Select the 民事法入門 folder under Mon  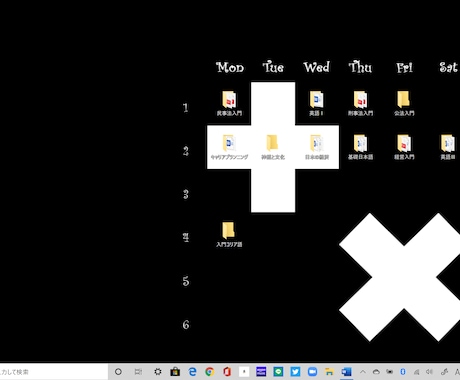pos(229,103)
